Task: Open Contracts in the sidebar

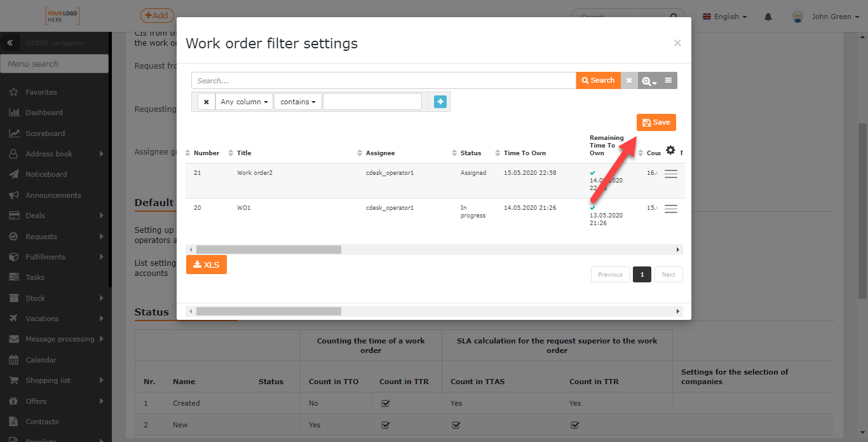Action: tap(42, 422)
